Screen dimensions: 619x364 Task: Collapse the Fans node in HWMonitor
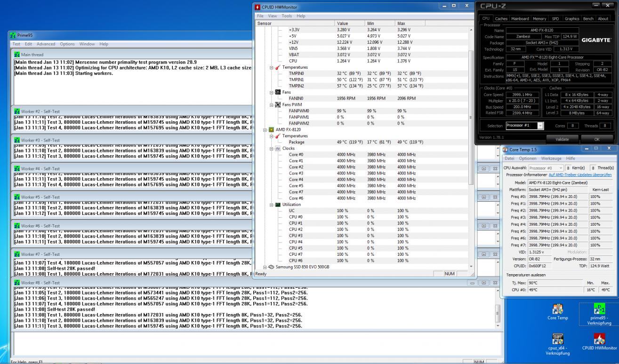point(271,92)
